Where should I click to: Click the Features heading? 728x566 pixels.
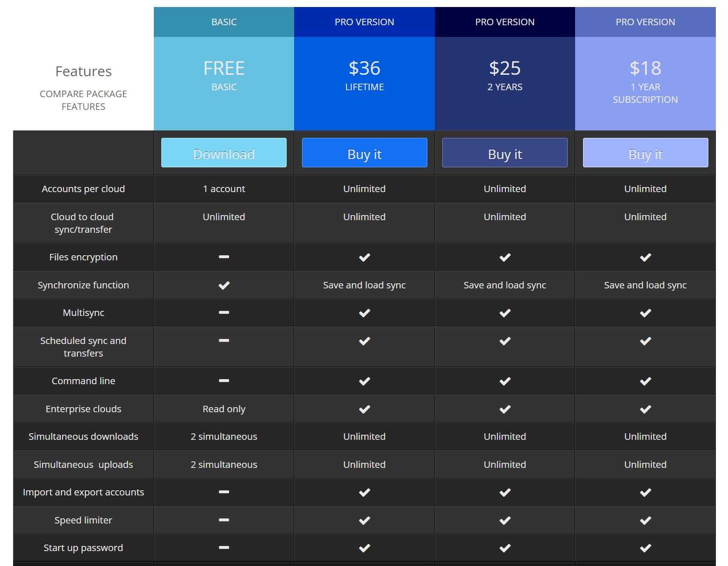point(83,71)
